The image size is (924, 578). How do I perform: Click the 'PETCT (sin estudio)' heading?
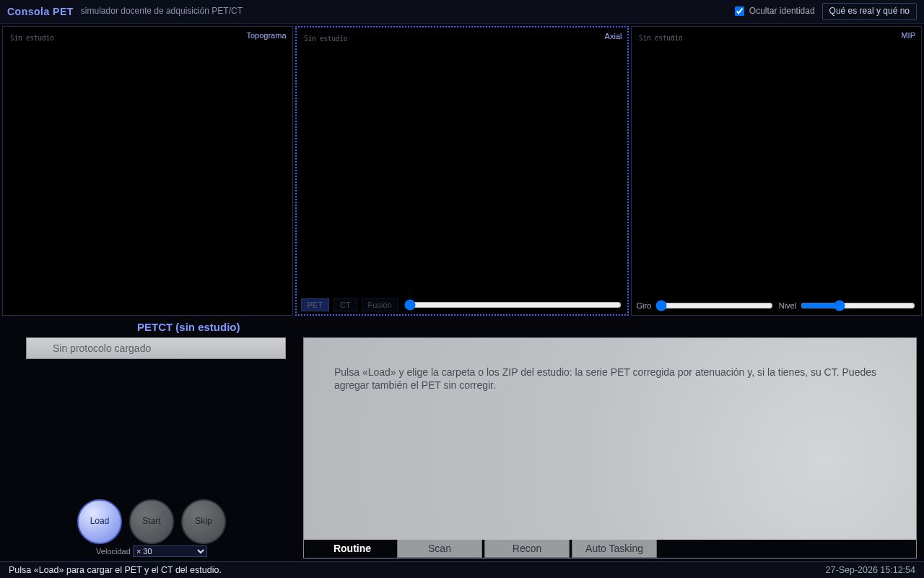188,327
